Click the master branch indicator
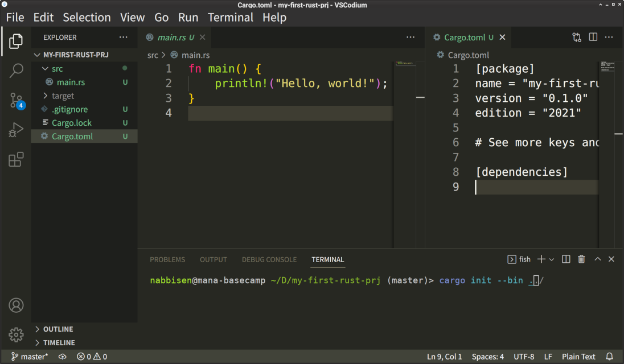The height and width of the screenshot is (364, 624). coord(30,357)
